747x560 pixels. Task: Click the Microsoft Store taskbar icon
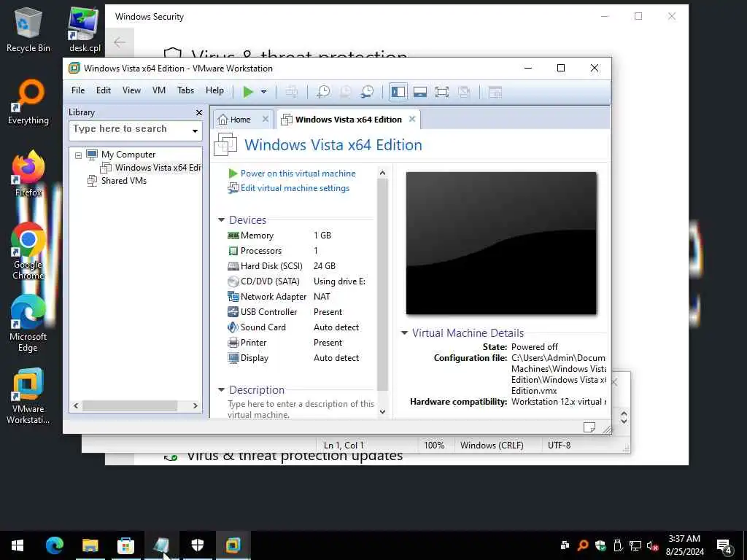[125, 545]
